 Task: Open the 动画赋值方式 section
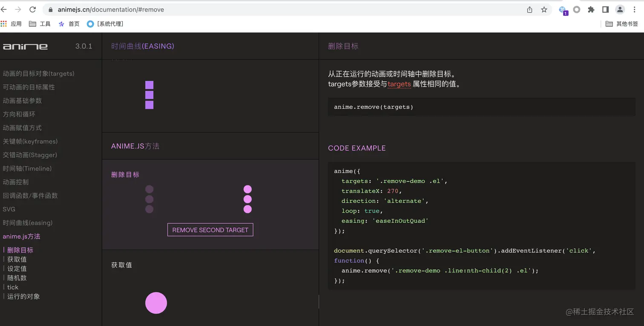click(x=22, y=128)
